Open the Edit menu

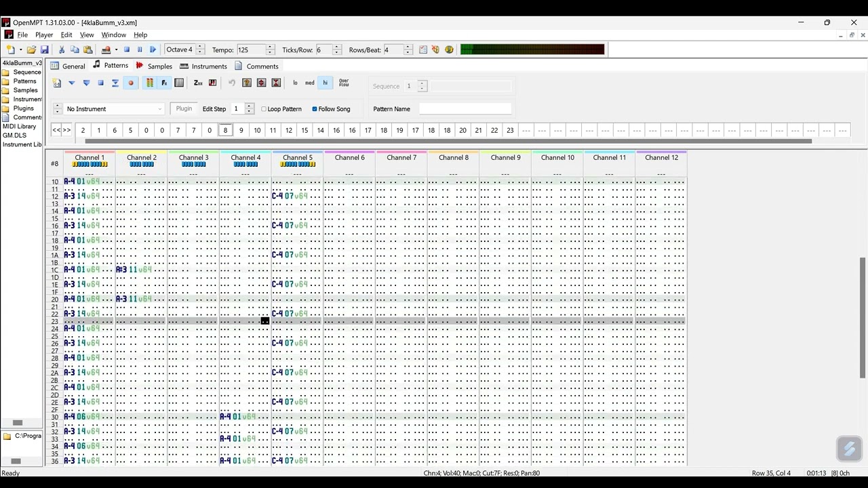(x=66, y=35)
